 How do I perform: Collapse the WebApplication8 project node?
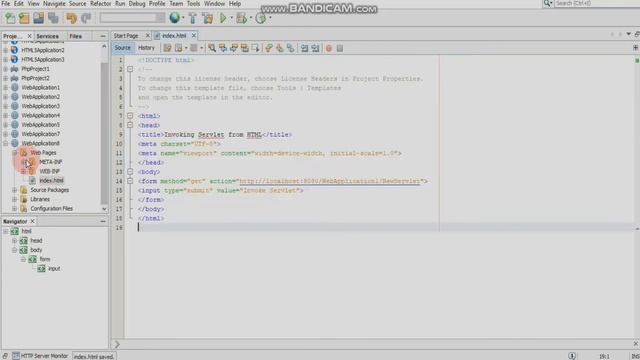(6, 143)
